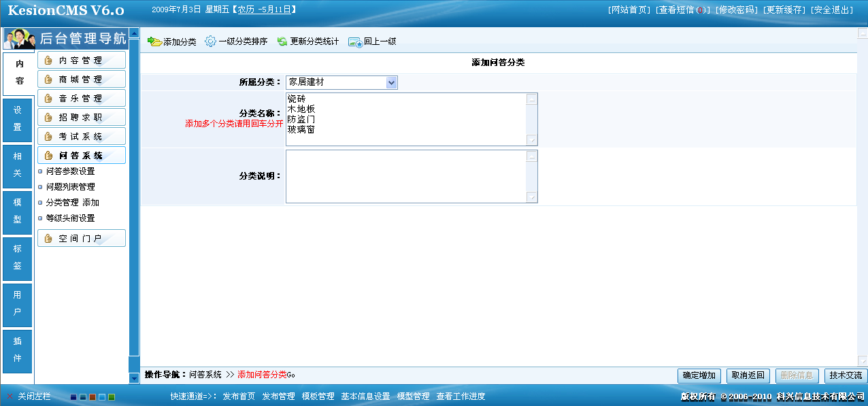Open the 所属分类 dropdown list
The width and height of the screenshot is (868, 406).
point(391,82)
